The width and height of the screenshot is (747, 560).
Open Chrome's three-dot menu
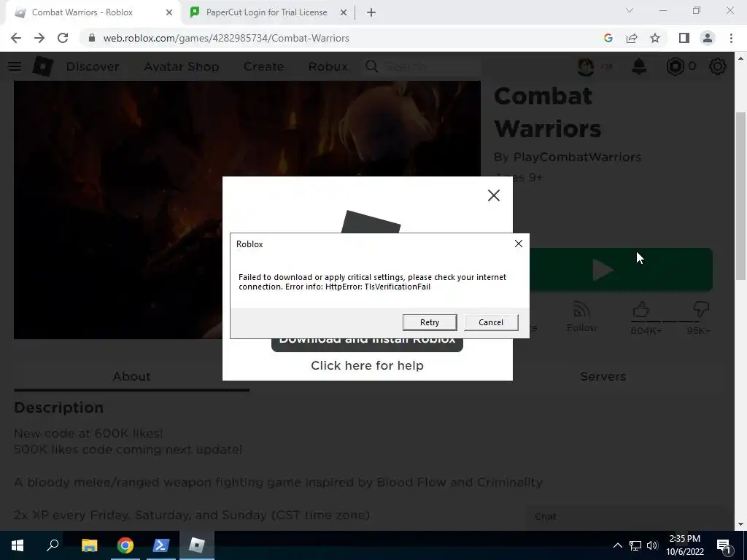[731, 38]
